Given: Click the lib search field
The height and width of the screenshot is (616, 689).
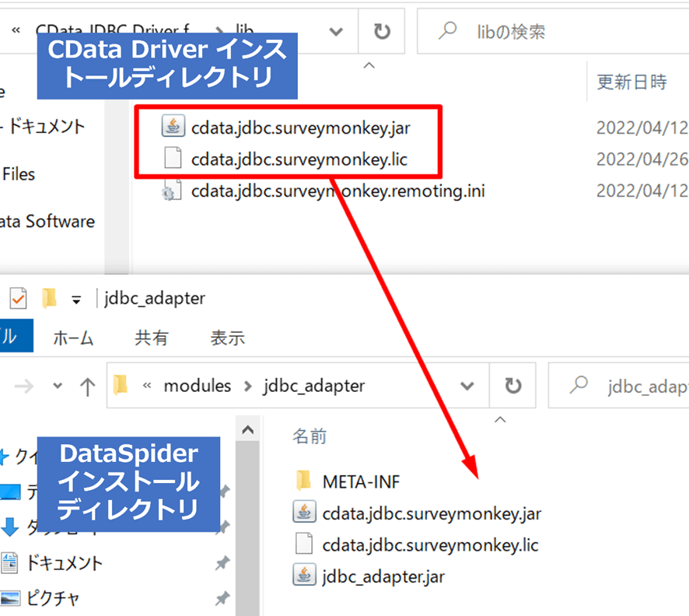Looking at the screenshot, I should coord(553,32).
